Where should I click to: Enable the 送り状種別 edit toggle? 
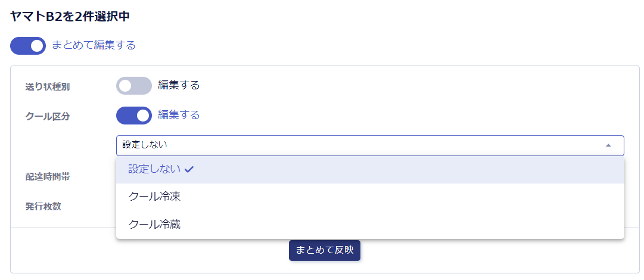134,86
